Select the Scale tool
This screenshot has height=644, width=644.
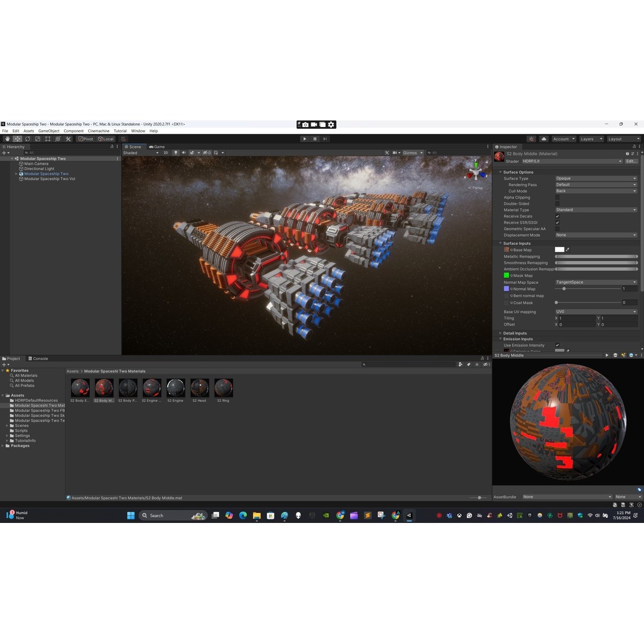(x=38, y=139)
